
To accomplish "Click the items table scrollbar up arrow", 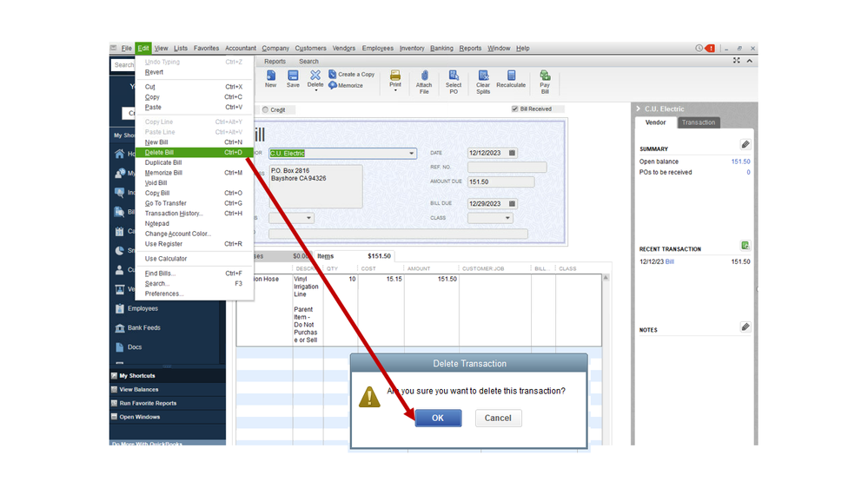I will pos(606,278).
